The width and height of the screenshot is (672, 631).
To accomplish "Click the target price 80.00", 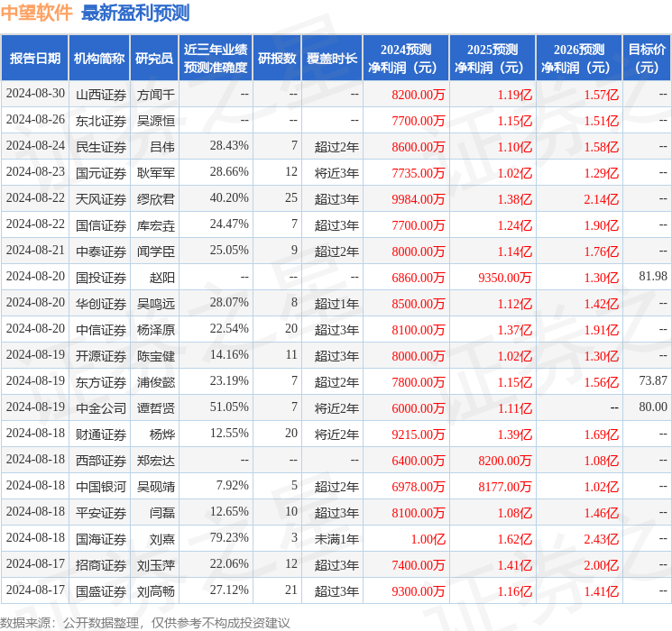I will (653, 407).
